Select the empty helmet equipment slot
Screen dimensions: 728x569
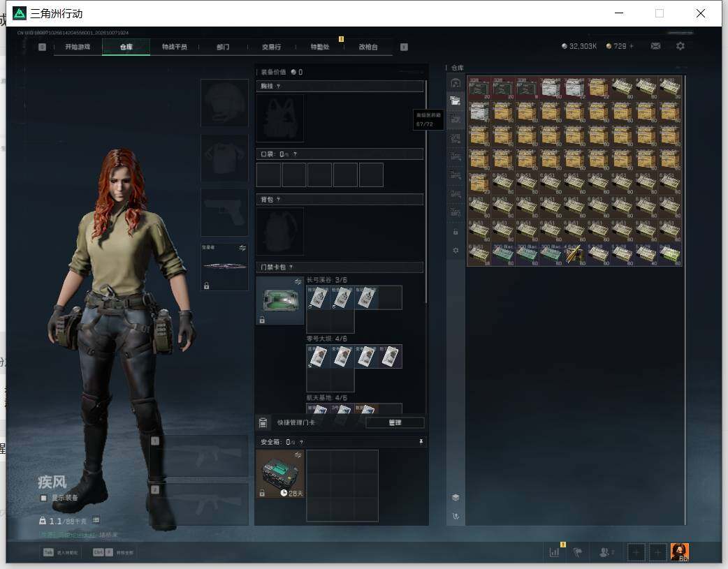coord(224,103)
